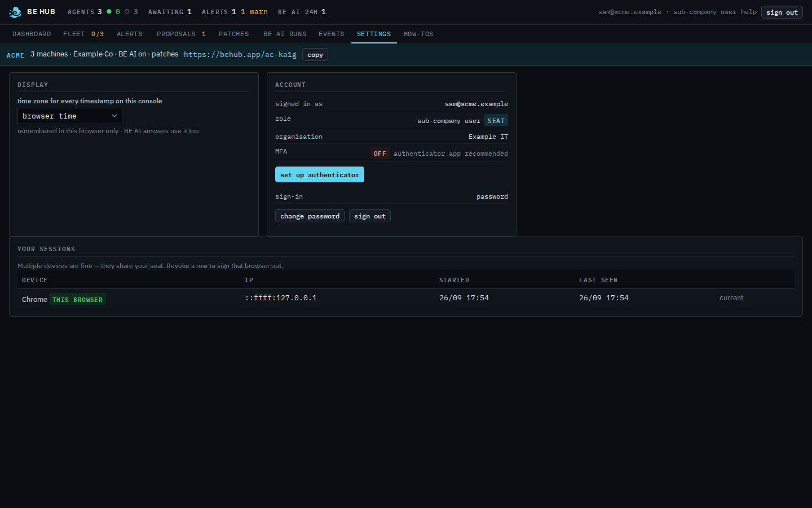Select the Settings tab
This screenshot has height=508, width=812.
[374, 34]
